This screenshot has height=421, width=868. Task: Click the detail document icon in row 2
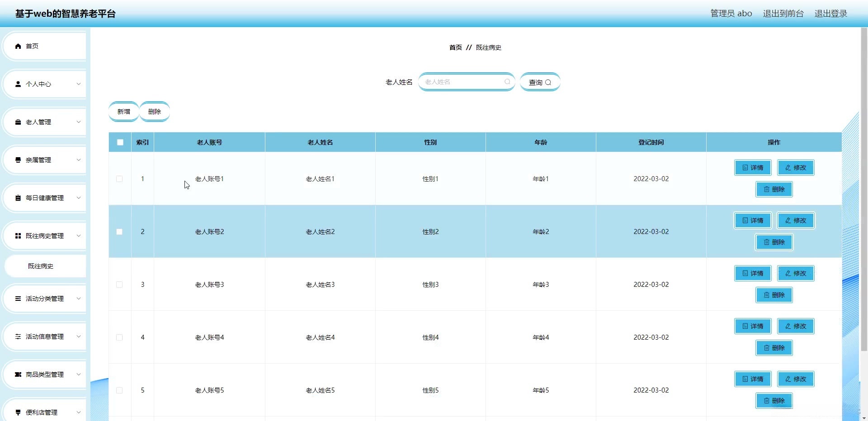pyautogui.click(x=745, y=220)
